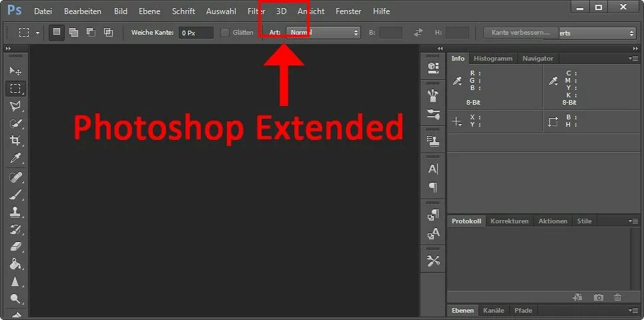Click the trash icon in Protokoll panel
This screenshot has height=320, width=644.
(618, 297)
